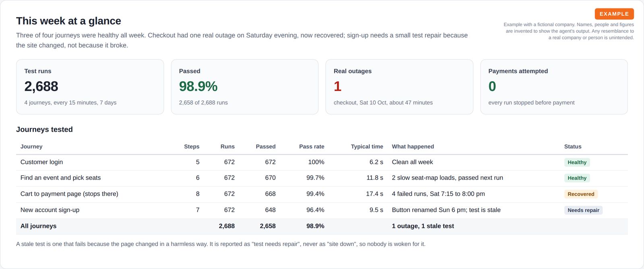Viewport: 644px width, 269px height.
Task: Click the 11.8 s typical time cell
Action: pyautogui.click(x=375, y=178)
